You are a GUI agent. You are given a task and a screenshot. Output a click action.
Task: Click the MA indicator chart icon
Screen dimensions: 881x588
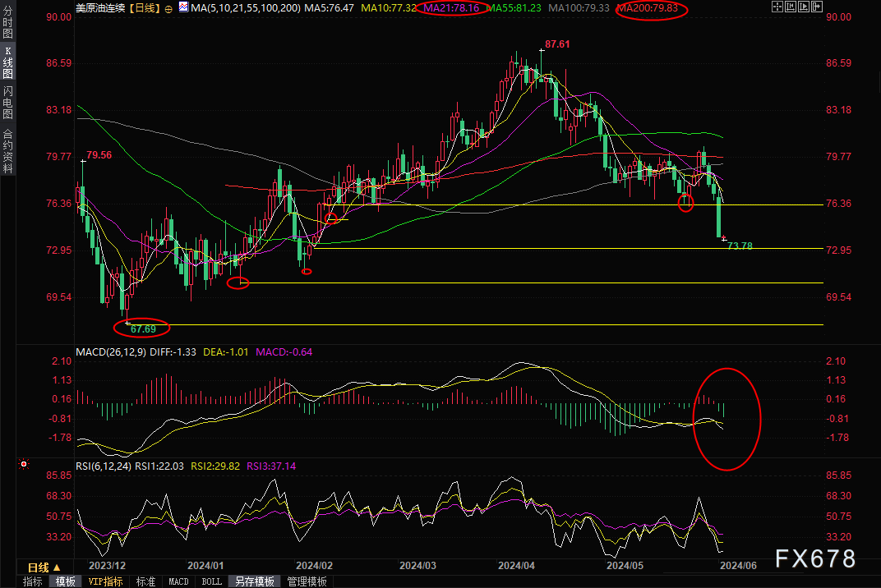tap(182, 8)
